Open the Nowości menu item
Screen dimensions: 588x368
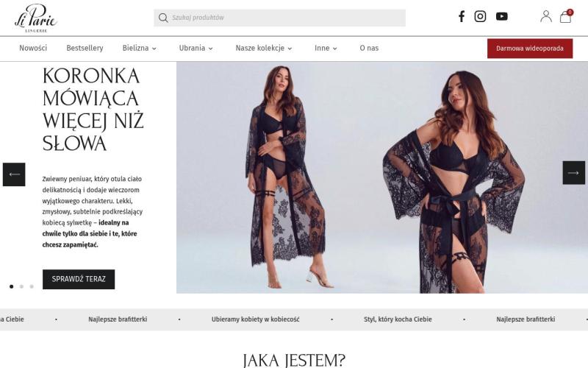33,48
